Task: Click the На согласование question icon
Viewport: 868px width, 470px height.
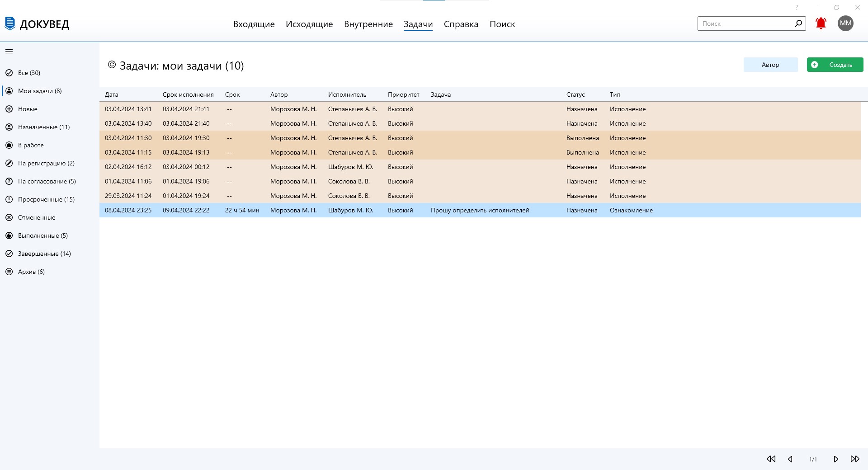Action: [x=9, y=181]
